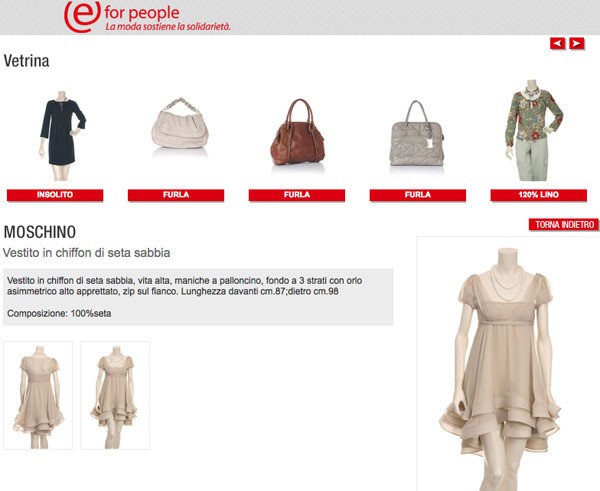Click the FURLA label under cream bag
Screen dimensions: 600x491
click(176, 195)
